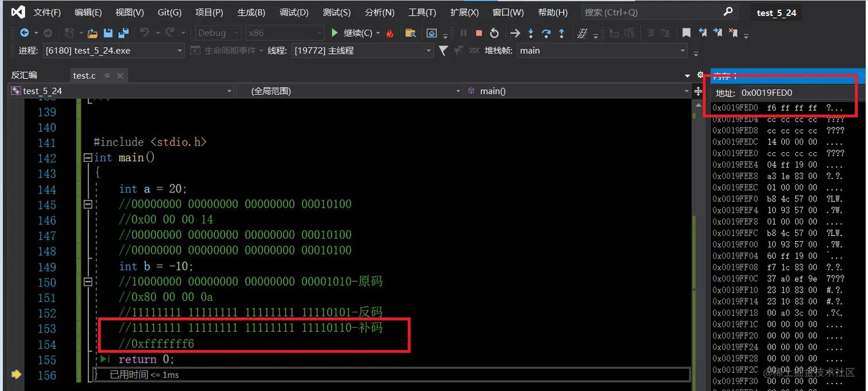Click the thread filter funnel icon
This screenshot has height=391, width=868.
(x=443, y=51)
